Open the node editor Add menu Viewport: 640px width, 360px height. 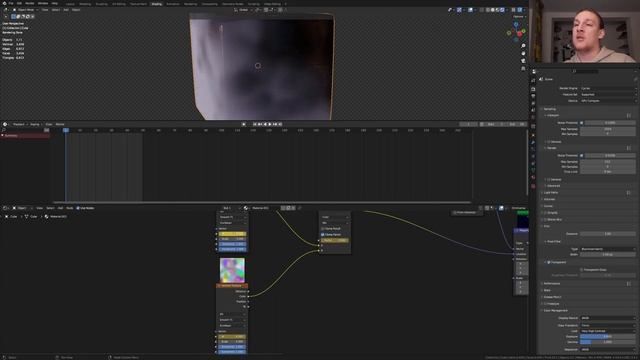(x=60, y=208)
